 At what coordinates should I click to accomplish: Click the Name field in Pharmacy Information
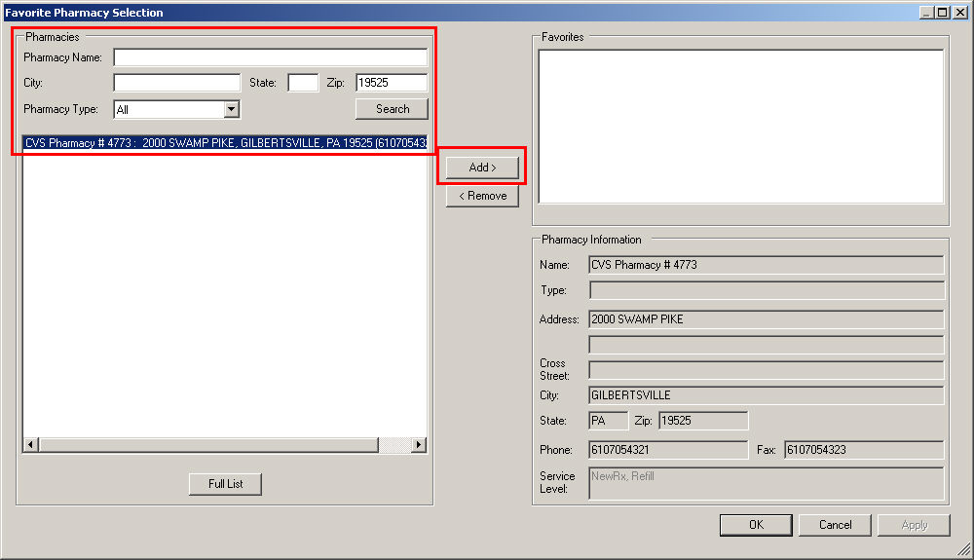click(x=766, y=265)
